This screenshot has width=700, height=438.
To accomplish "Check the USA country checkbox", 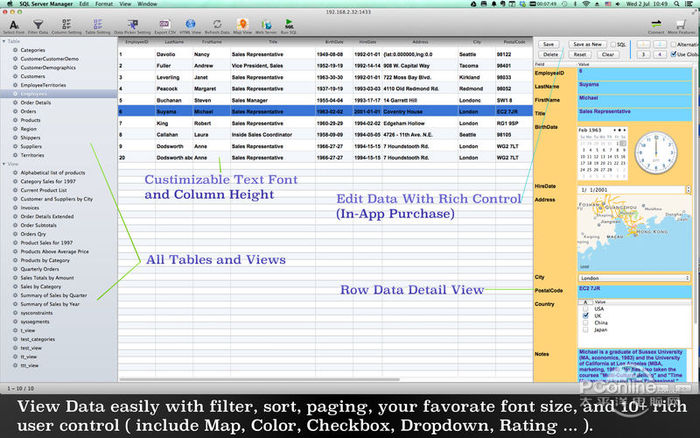I will [x=584, y=309].
